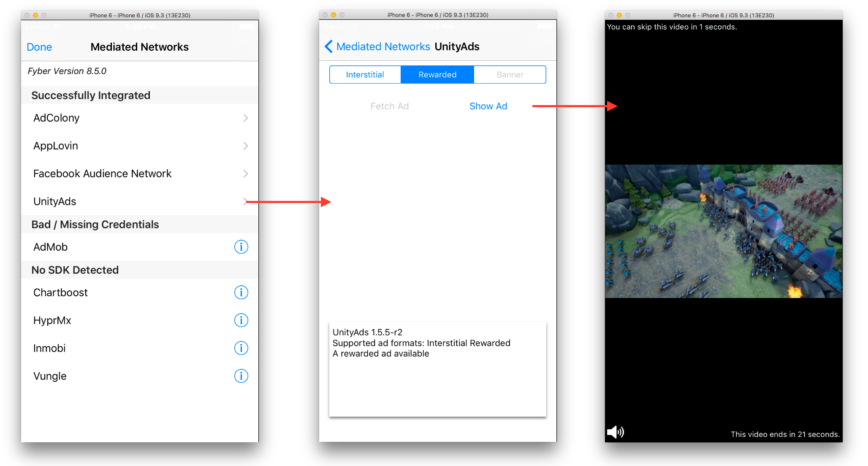Click the castle battle video ad
The width and height of the screenshot is (868, 466).
(724, 231)
